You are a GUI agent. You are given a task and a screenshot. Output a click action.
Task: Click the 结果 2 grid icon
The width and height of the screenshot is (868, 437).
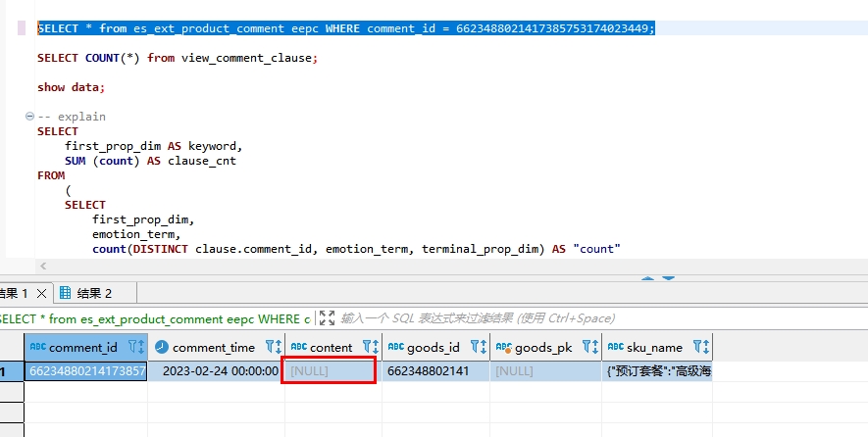point(65,293)
